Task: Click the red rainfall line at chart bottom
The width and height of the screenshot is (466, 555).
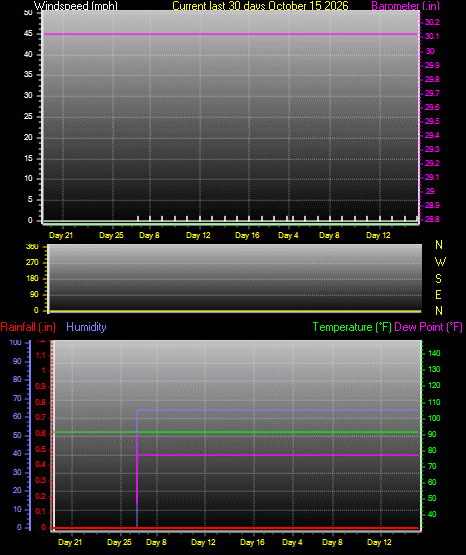Action: click(x=235, y=528)
